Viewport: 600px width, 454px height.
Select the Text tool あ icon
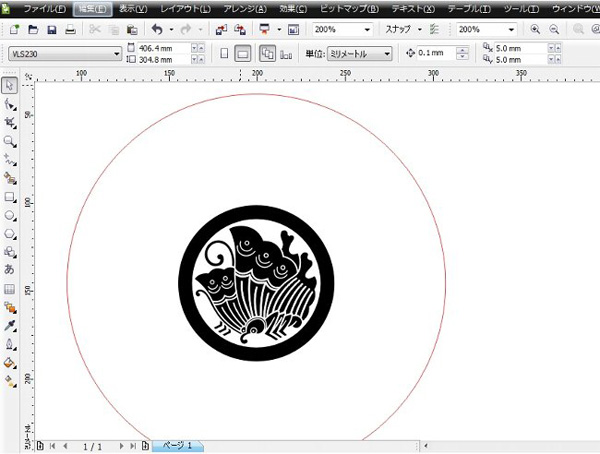(10, 269)
